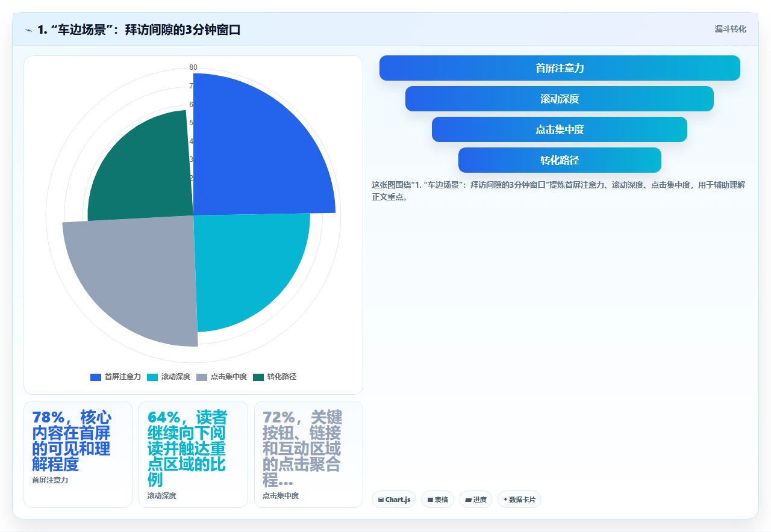Viewport: 771px width, 532px height.
Task: Click the lightning icon beside the section title
Action: [28, 29]
